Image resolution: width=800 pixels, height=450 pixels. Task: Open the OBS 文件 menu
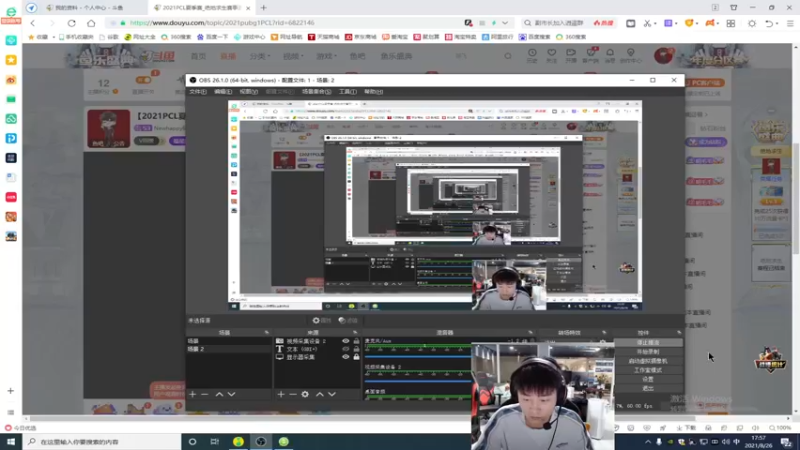click(x=197, y=92)
